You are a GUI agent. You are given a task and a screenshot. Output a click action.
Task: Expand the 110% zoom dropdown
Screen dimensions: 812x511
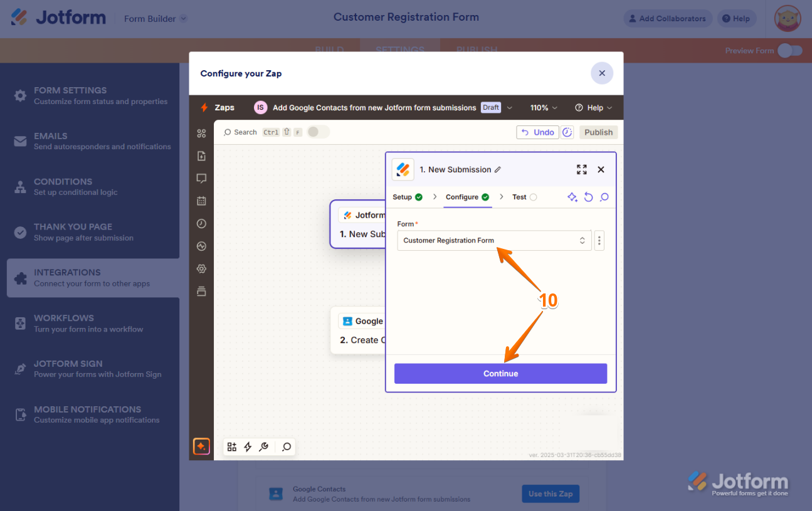point(544,108)
